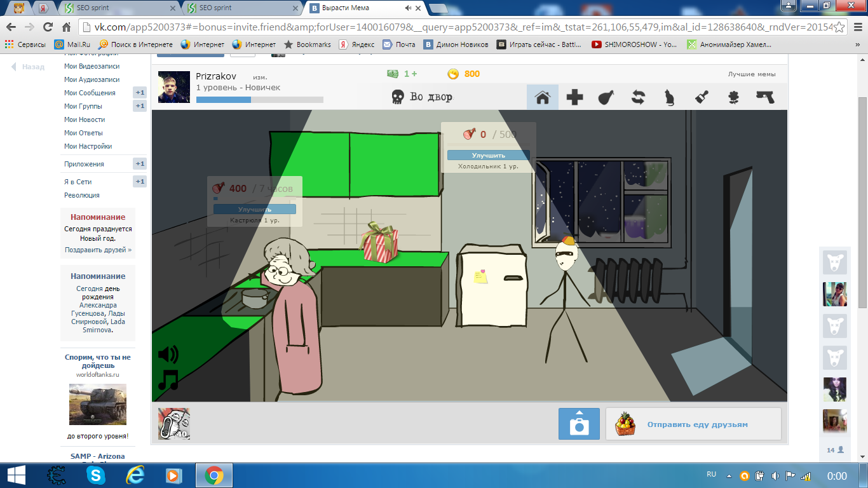
Task: Open Революция link in sidebar
Action: click(82, 195)
